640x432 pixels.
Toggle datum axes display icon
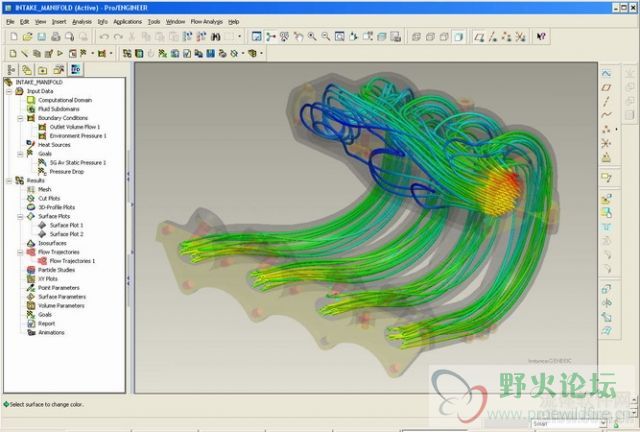click(x=494, y=37)
